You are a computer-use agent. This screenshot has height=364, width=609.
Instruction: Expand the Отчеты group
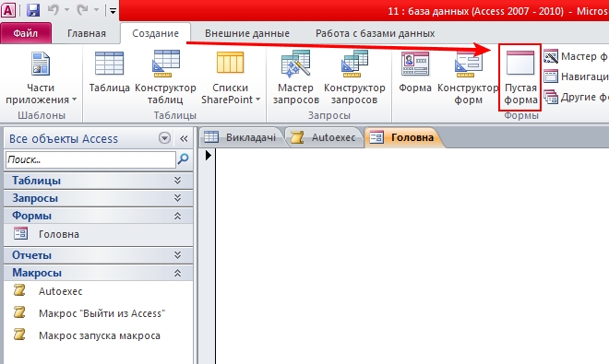98,255
